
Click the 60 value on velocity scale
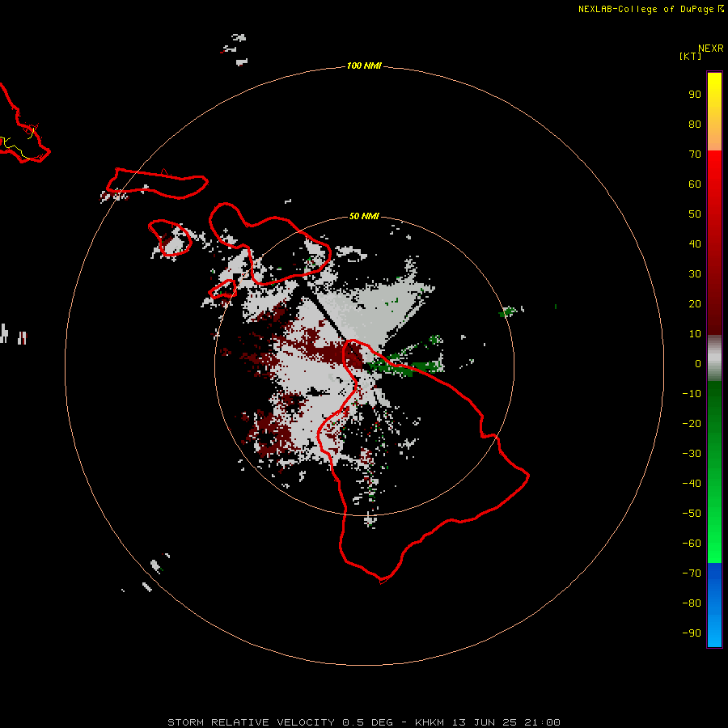695,184
